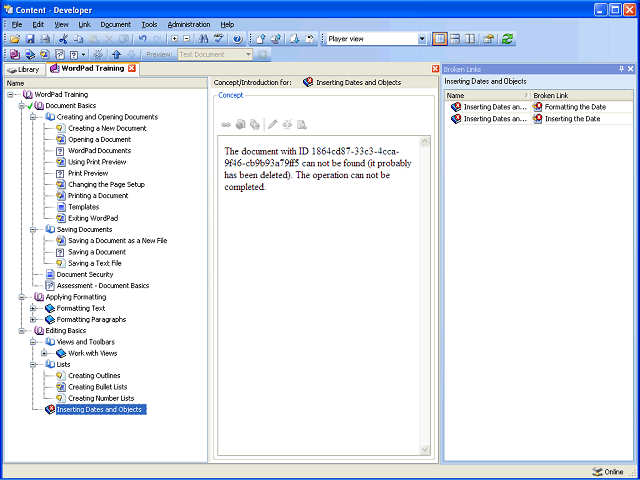Open the Player view dropdown
Screen dimensions: 640x480
422,39
